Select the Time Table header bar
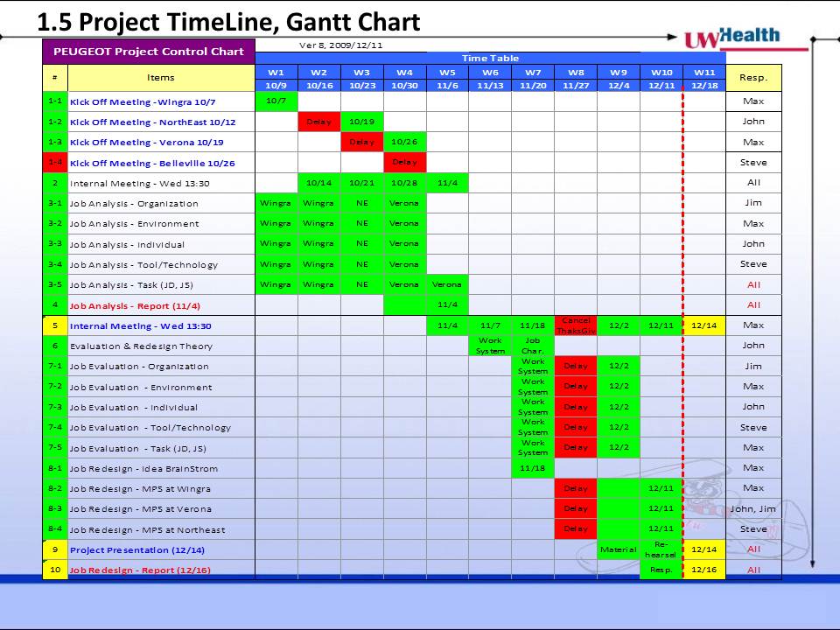Screen dimensions: 840x630 tap(490, 58)
